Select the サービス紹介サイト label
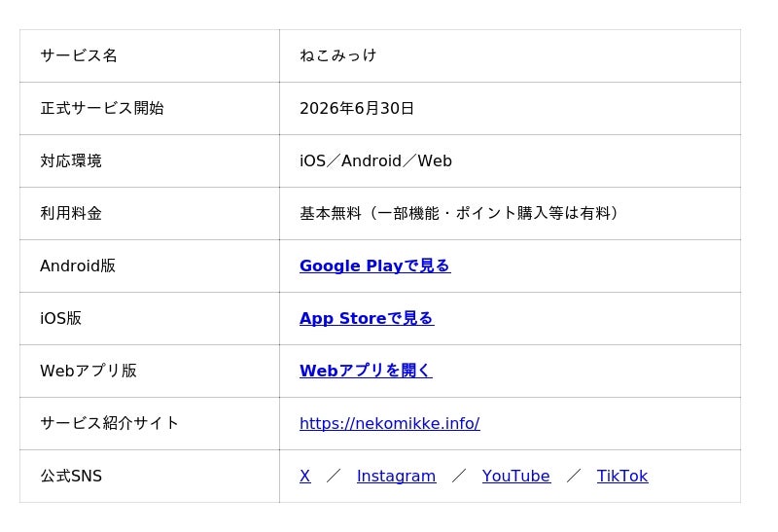 109,423
